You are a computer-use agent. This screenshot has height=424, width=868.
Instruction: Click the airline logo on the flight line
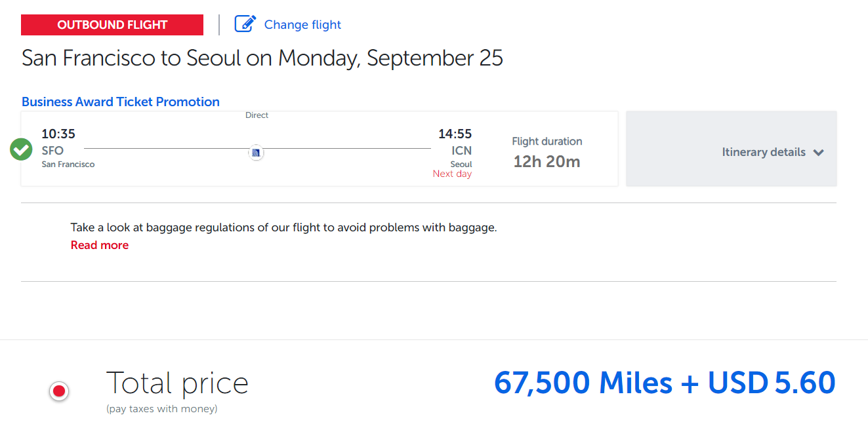click(256, 152)
